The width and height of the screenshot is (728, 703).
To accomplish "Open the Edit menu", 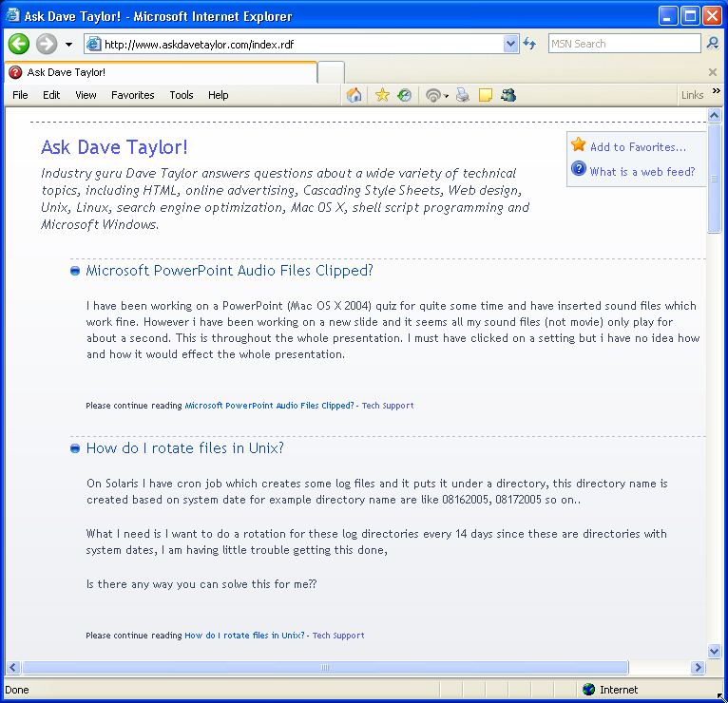I will [x=51, y=95].
